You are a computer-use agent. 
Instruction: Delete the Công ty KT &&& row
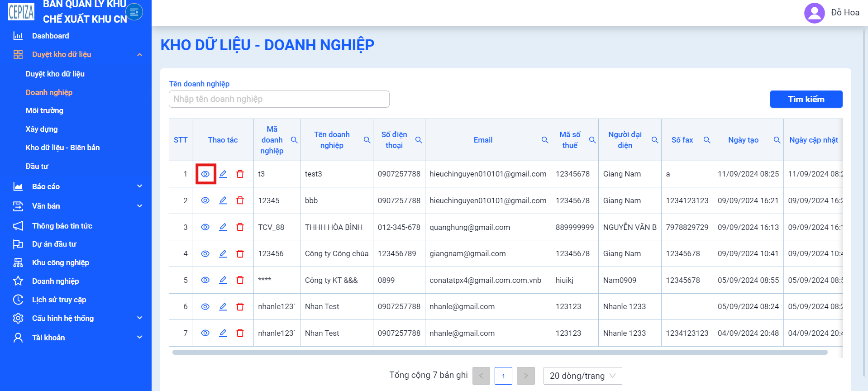(240, 280)
